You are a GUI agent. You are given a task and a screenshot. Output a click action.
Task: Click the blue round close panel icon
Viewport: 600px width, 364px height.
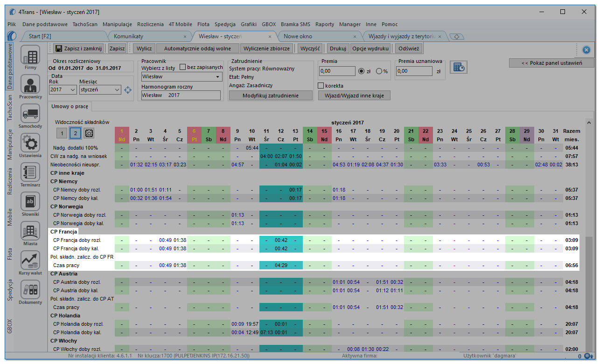tap(586, 50)
